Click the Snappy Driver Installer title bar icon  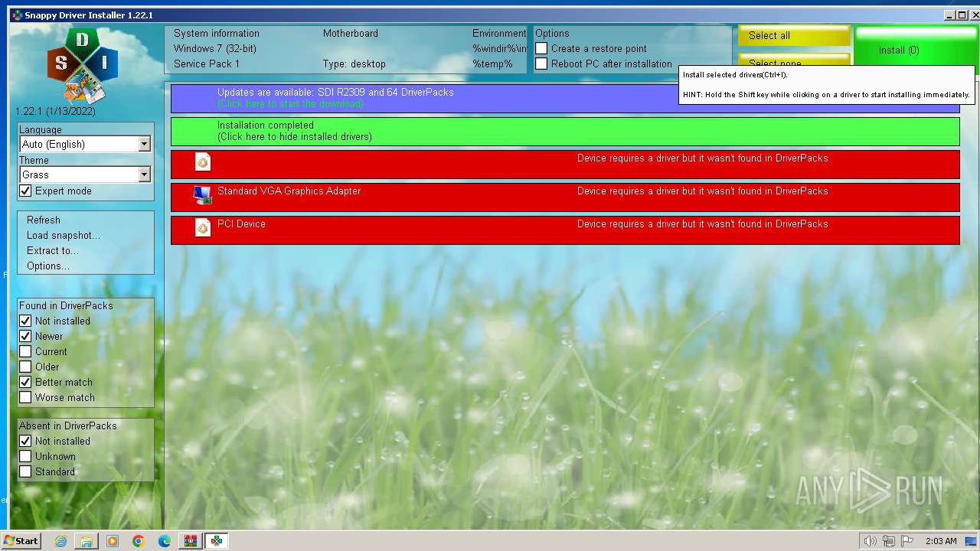click(x=17, y=15)
